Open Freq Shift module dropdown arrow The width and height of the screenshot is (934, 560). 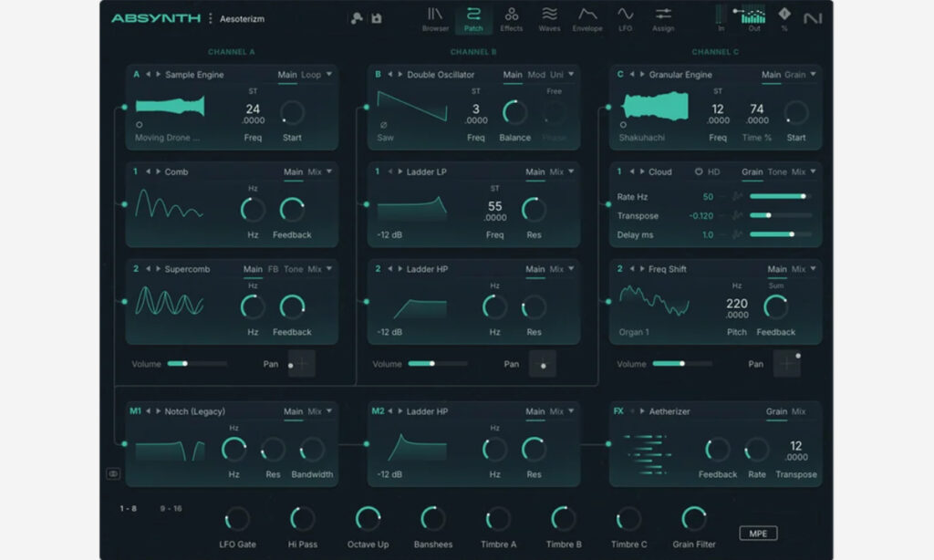click(x=813, y=269)
